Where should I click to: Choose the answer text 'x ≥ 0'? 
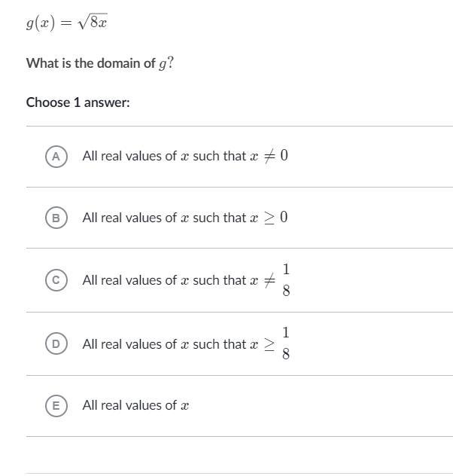point(184,218)
